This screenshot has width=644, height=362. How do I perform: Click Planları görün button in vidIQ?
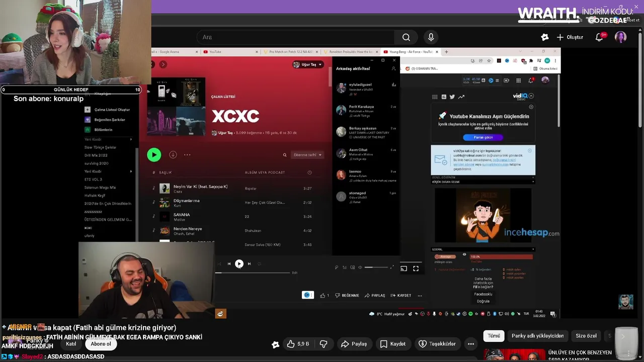click(x=482, y=137)
